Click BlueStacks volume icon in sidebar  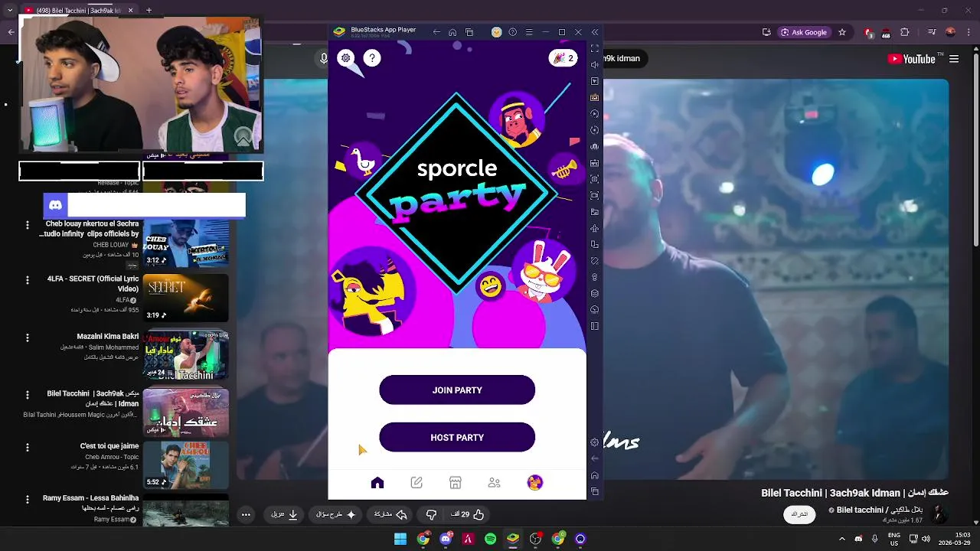(x=595, y=65)
